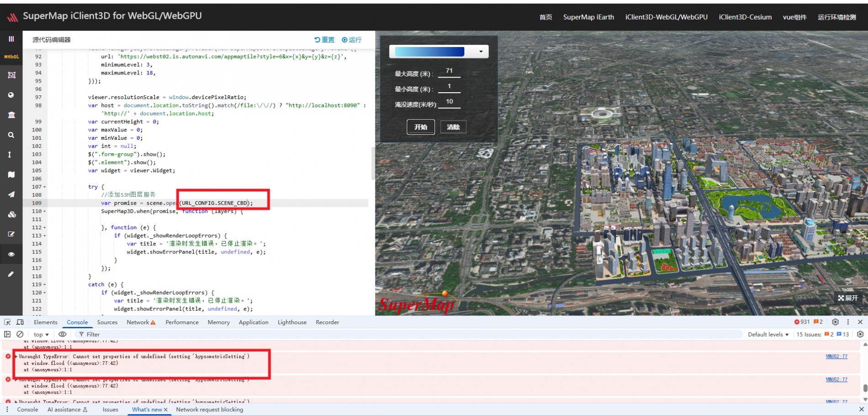The height and width of the screenshot is (416, 868).
Task: Click the 开始 start flood button
Action: click(421, 127)
